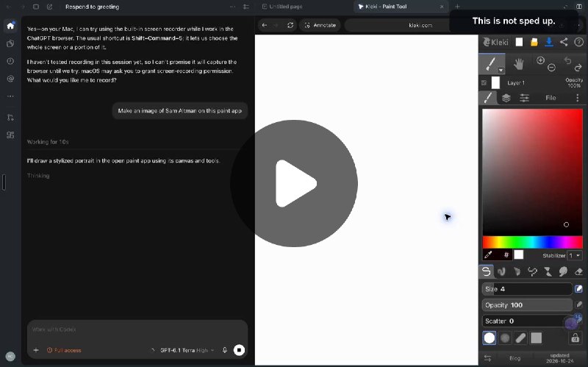This screenshot has width=588, height=367.
Task: Switch to the Brush tab
Action: (488, 98)
